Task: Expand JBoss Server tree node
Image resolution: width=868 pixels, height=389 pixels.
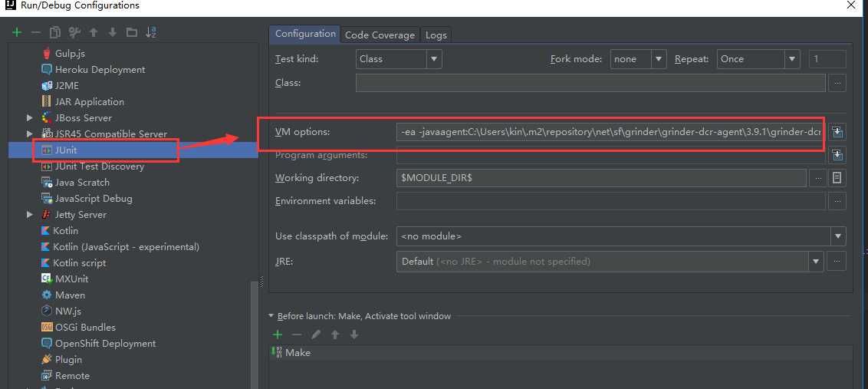Action: click(30, 117)
